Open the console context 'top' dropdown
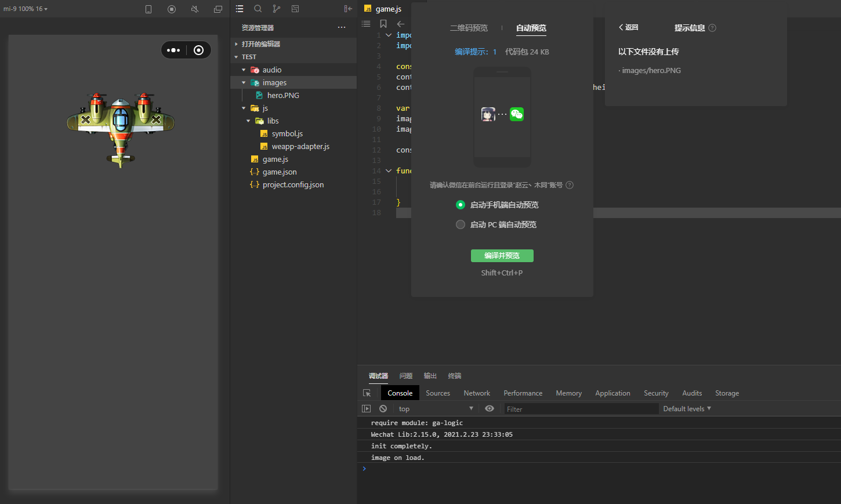Screen dimensions: 841x504 point(436,409)
